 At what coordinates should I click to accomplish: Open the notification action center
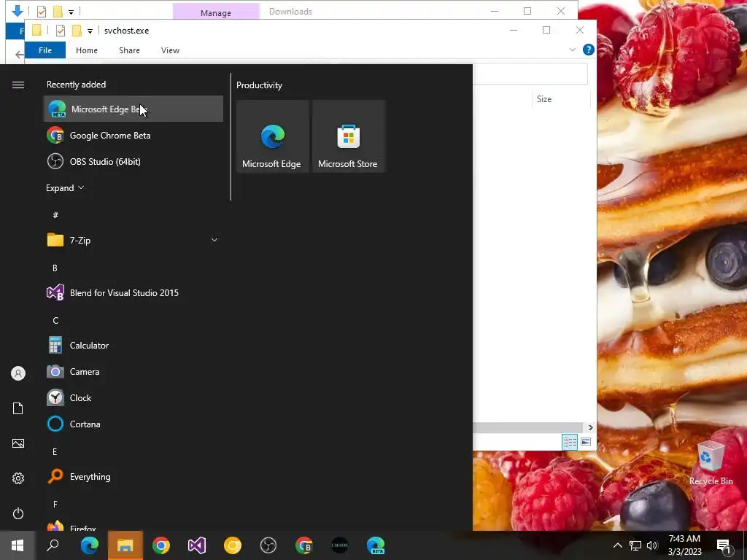(x=724, y=545)
